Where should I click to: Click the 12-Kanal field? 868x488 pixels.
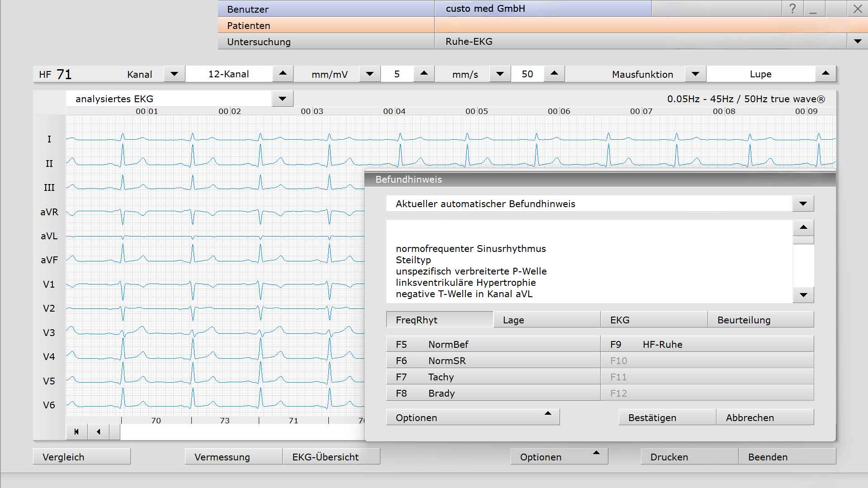tap(229, 74)
